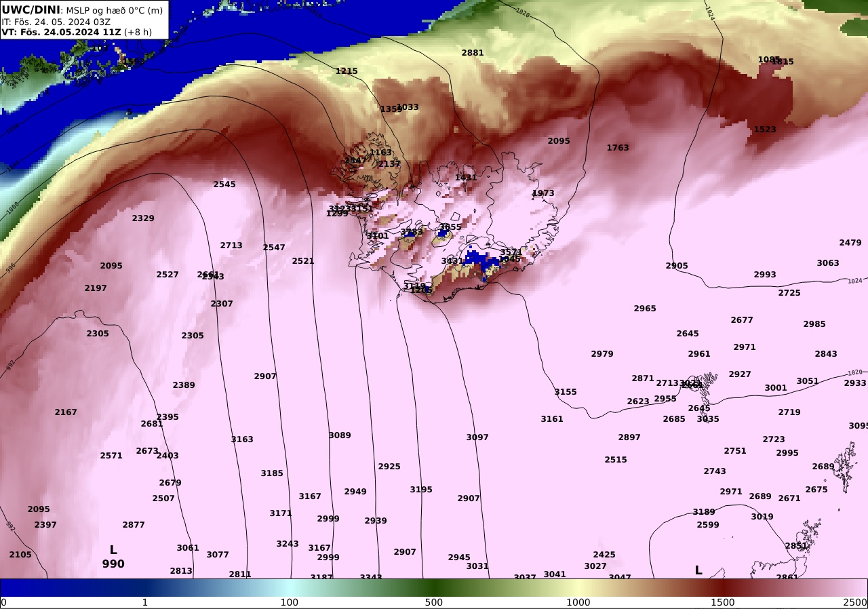
Task: Click the height value 2329
Action: pos(143,218)
